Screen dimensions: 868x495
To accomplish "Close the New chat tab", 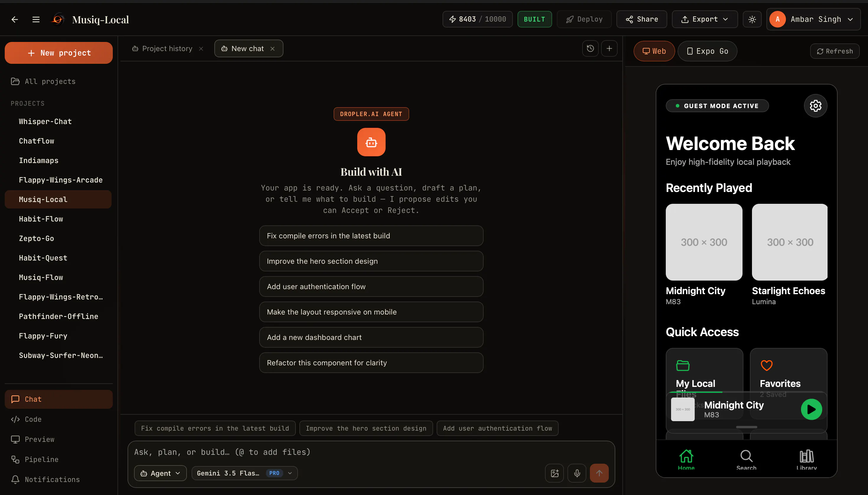I will click(273, 49).
